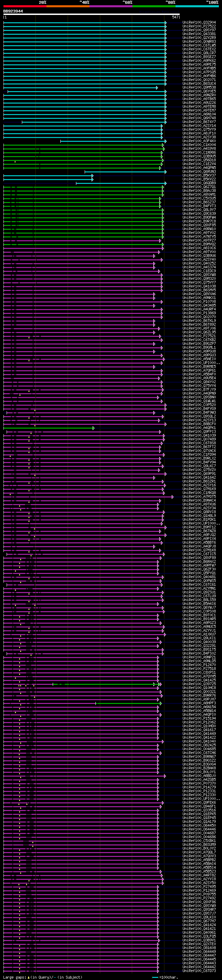View hit UniRef100_Q07489
The width and height of the screenshot is (222, 980).
(x=199, y=439)
